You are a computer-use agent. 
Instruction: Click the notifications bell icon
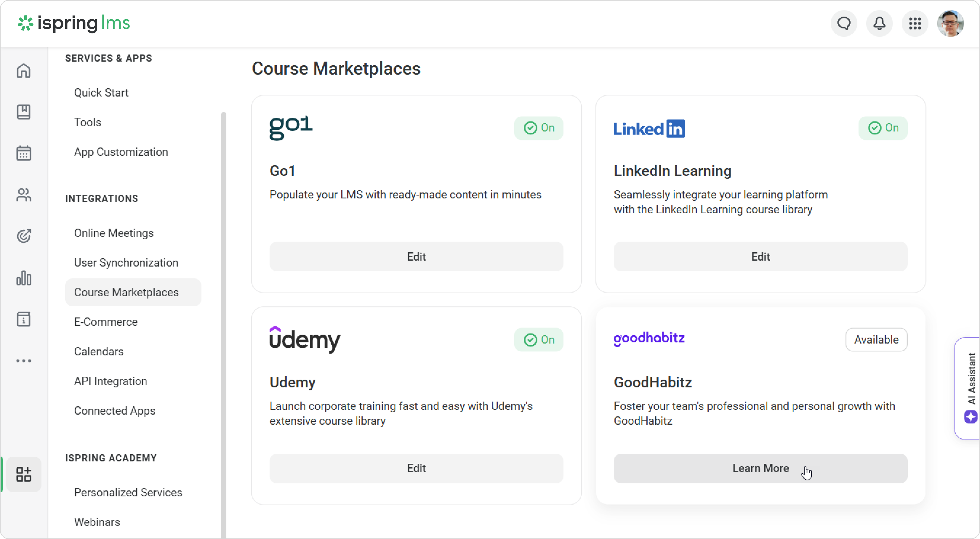(879, 24)
